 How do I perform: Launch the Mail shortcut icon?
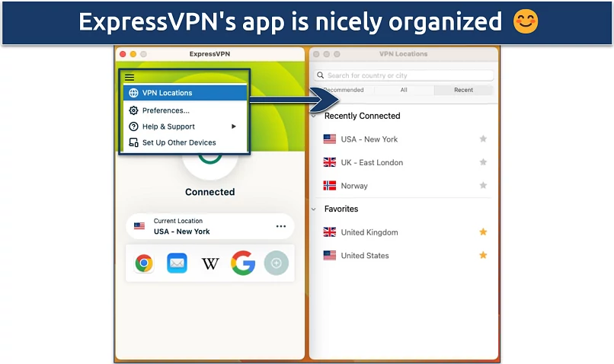click(177, 263)
